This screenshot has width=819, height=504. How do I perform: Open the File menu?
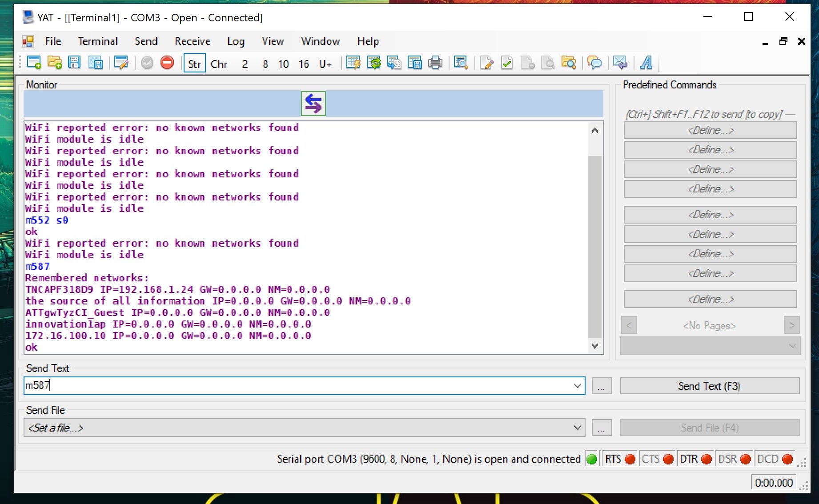click(53, 41)
